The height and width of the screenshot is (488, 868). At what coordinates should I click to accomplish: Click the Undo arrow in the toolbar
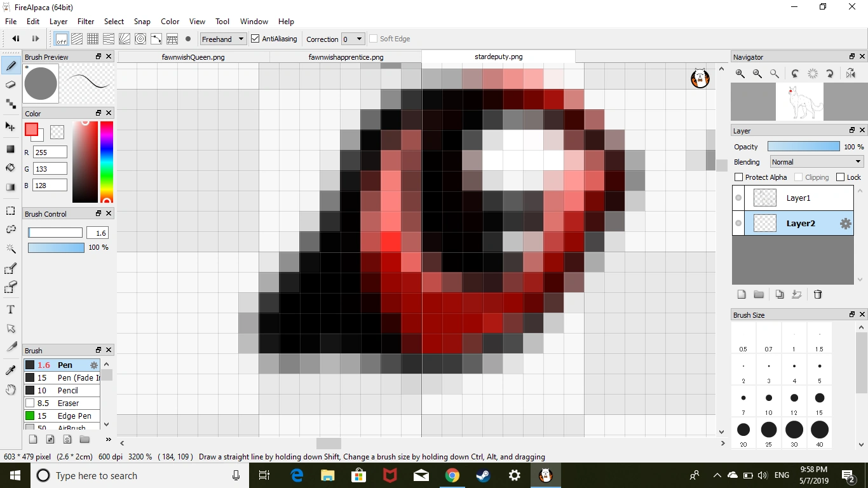(16, 39)
